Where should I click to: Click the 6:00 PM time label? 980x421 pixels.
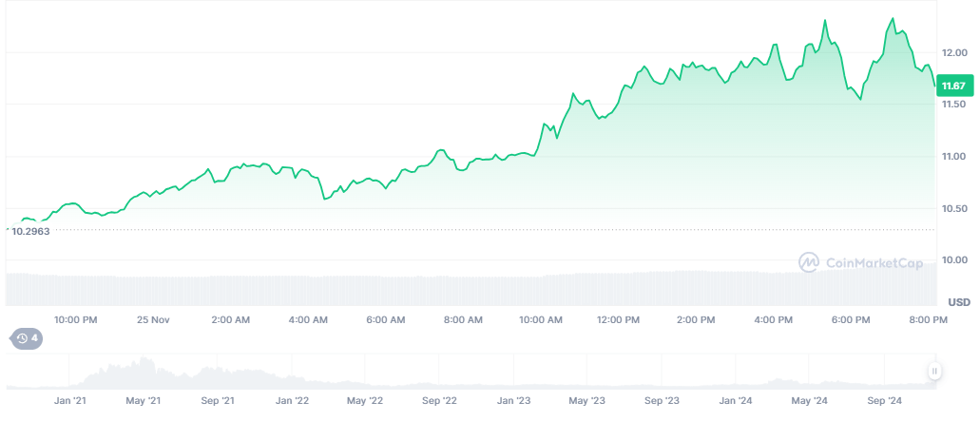pyautogui.click(x=852, y=320)
